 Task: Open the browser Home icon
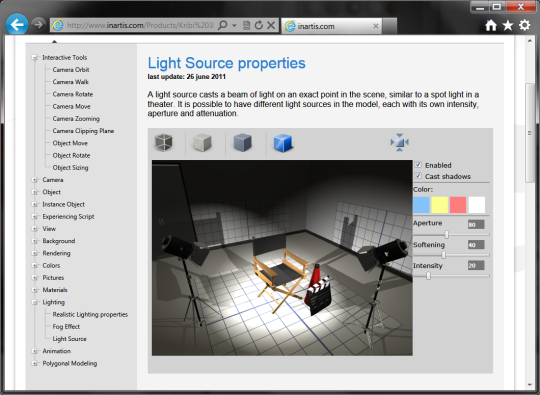(491, 25)
